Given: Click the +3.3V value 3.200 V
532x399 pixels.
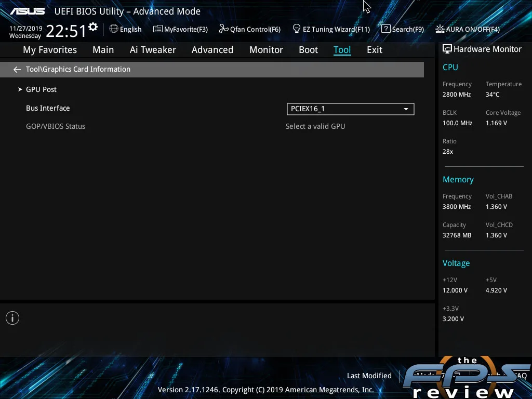Looking at the screenshot, I should (x=453, y=319).
